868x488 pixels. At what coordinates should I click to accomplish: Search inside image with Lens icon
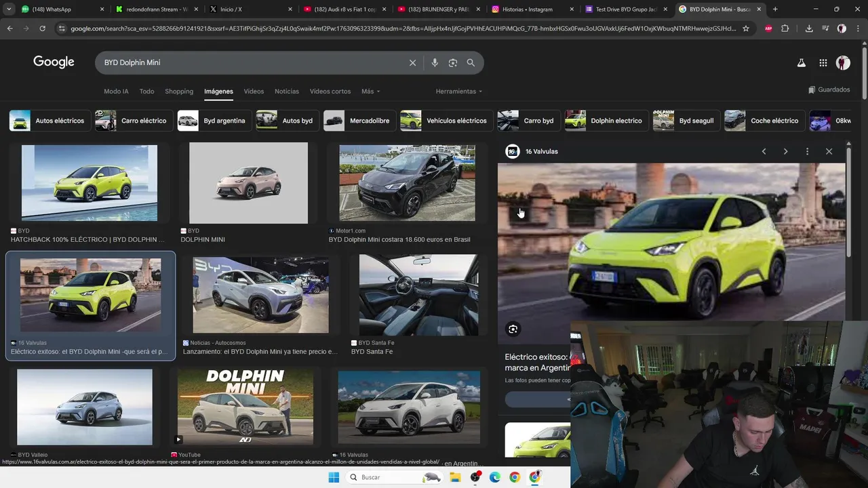513,329
